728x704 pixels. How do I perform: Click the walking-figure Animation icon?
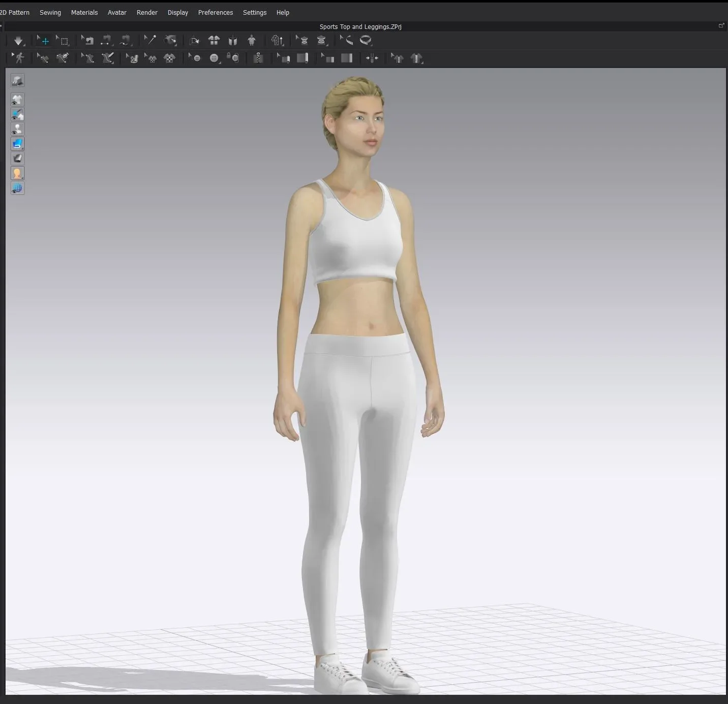click(x=19, y=58)
